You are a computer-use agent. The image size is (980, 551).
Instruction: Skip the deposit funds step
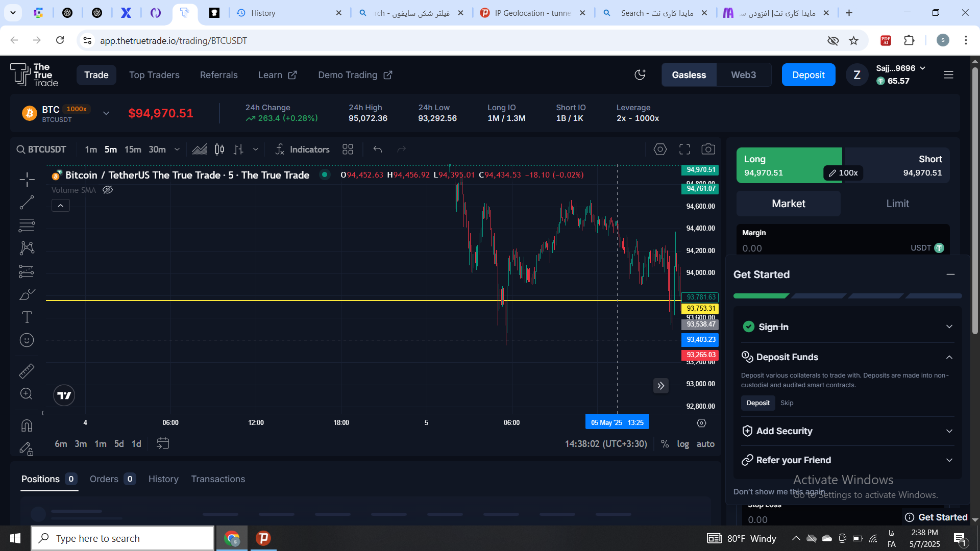point(787,403)
